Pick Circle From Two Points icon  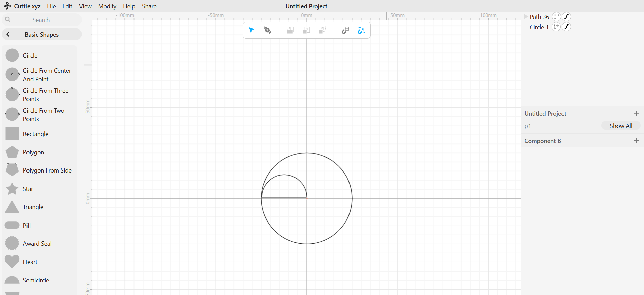(x=12, y=114)
